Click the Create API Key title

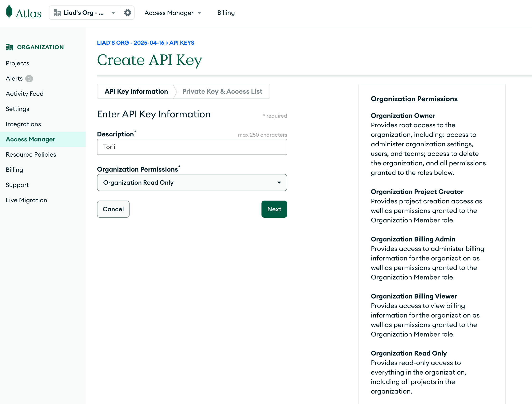pos(150,60)
